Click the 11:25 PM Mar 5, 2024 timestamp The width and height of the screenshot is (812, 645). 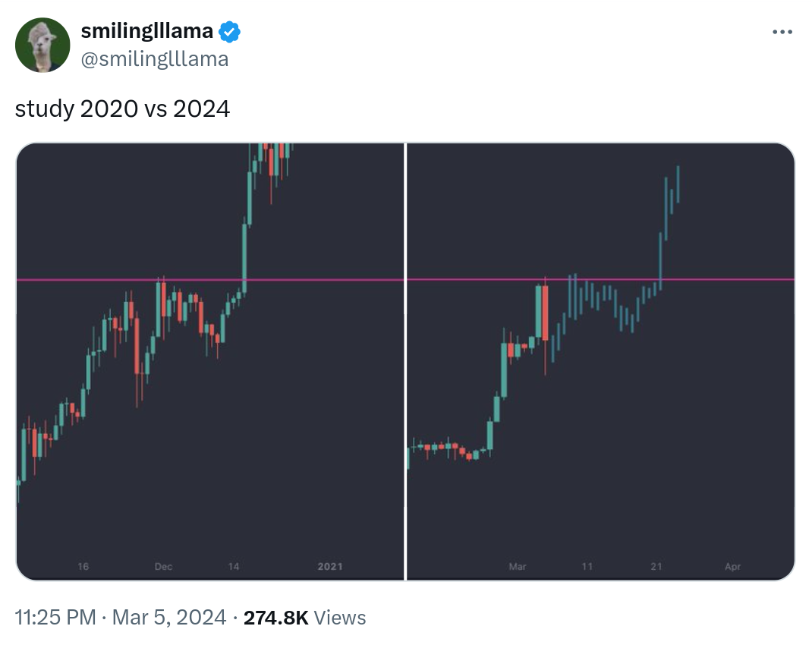(120, 618)
